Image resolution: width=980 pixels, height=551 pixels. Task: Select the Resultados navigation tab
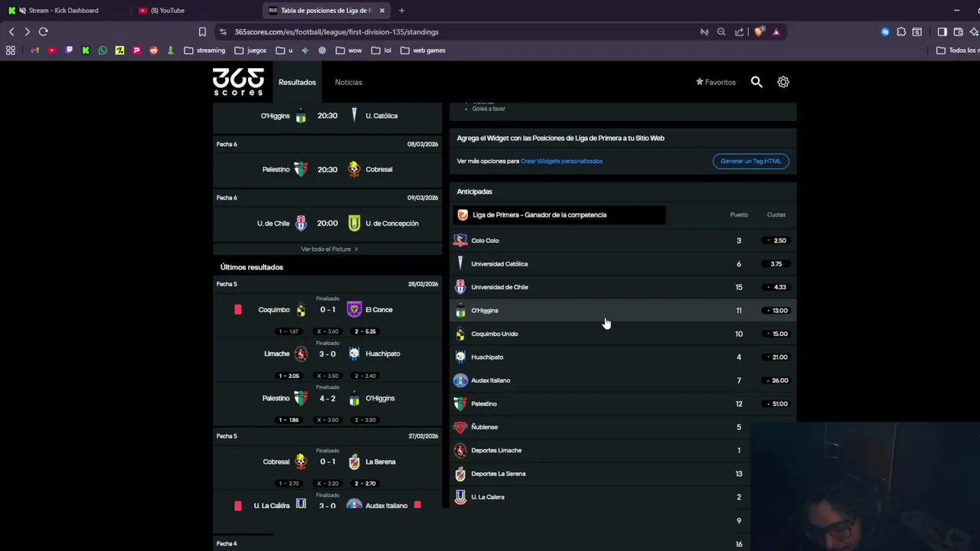click(x=297, y=82)
